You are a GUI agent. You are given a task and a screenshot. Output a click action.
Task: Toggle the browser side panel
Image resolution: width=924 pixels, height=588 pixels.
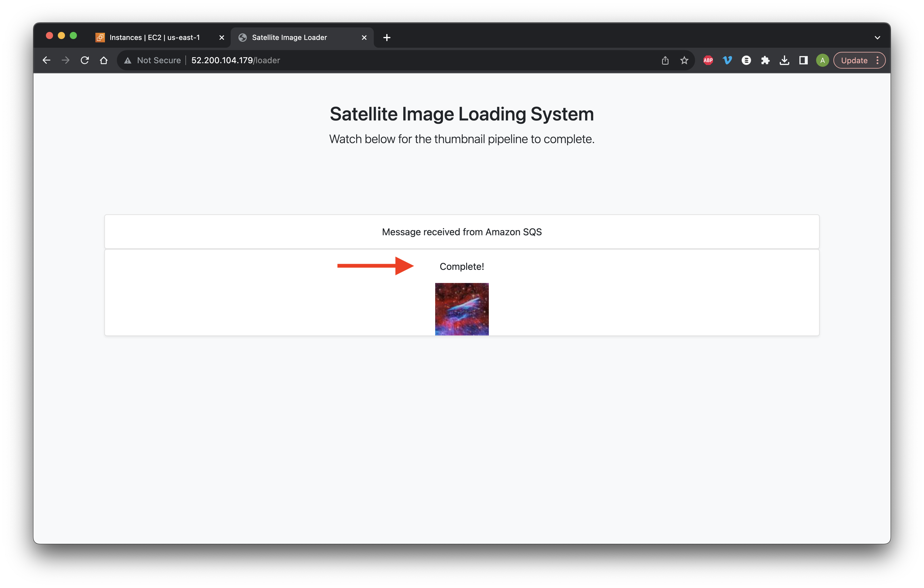803,60
